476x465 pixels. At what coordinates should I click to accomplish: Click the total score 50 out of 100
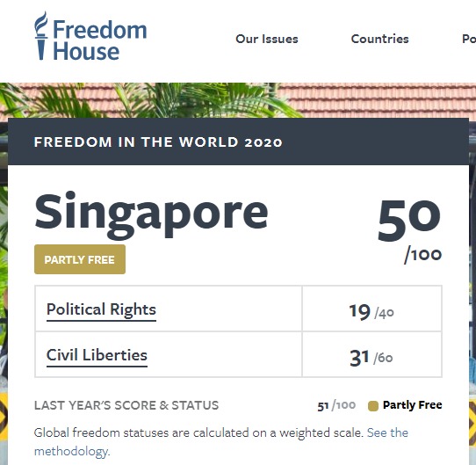[409, 231]
